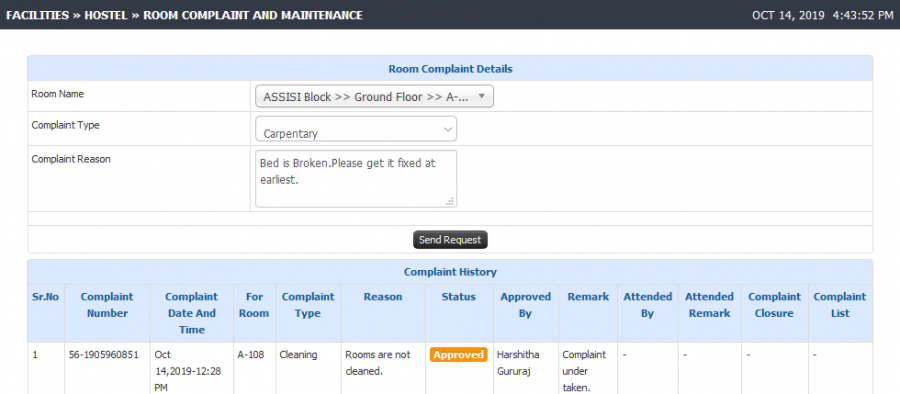Click the Complaint Reason label
This screenshot has width=900, height=394.
click(71, 159)
